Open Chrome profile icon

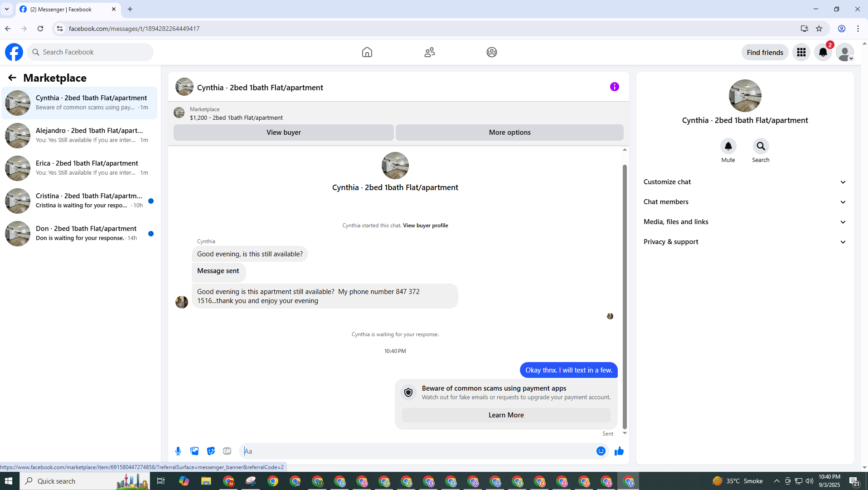pos(842,29)
